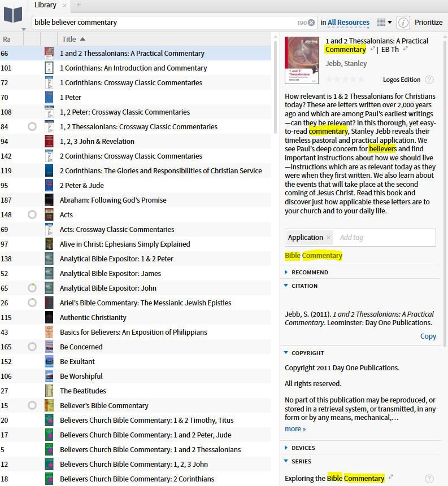The image size is (448, 486).
Task: Click cover icon for Analytical Bible Expositor: James
Action: tap(49, 273)
